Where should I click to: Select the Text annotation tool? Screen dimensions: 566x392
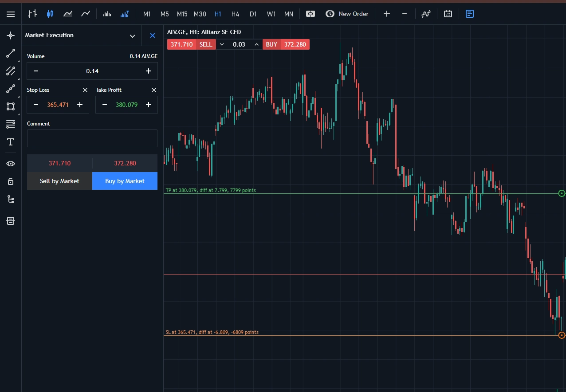coord(11,142)
